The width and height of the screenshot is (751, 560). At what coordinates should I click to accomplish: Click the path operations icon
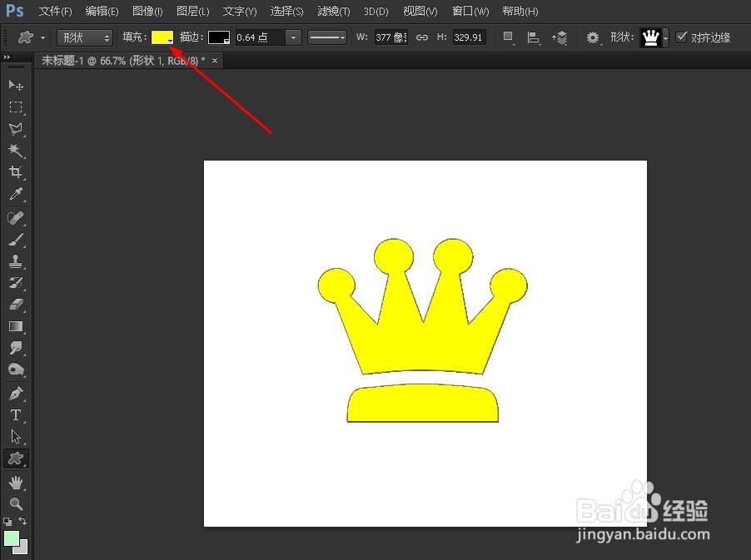click(508, 37)
